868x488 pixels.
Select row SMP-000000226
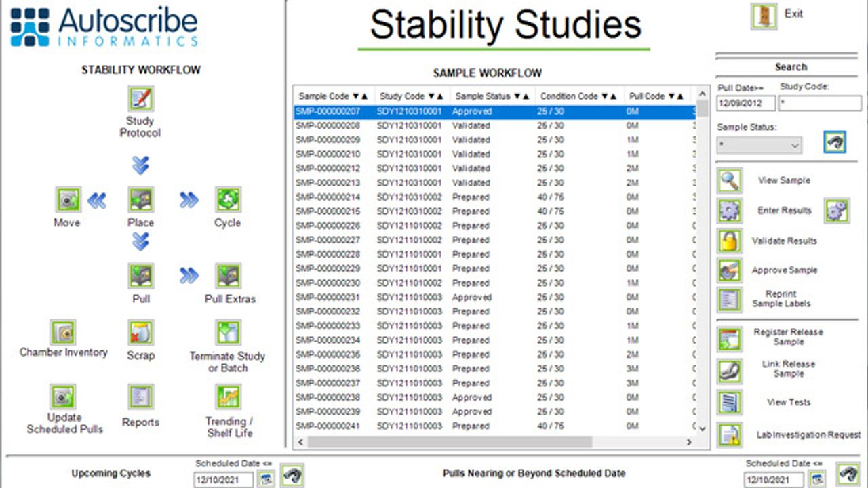pyautogui.click(x=495, y=226)
